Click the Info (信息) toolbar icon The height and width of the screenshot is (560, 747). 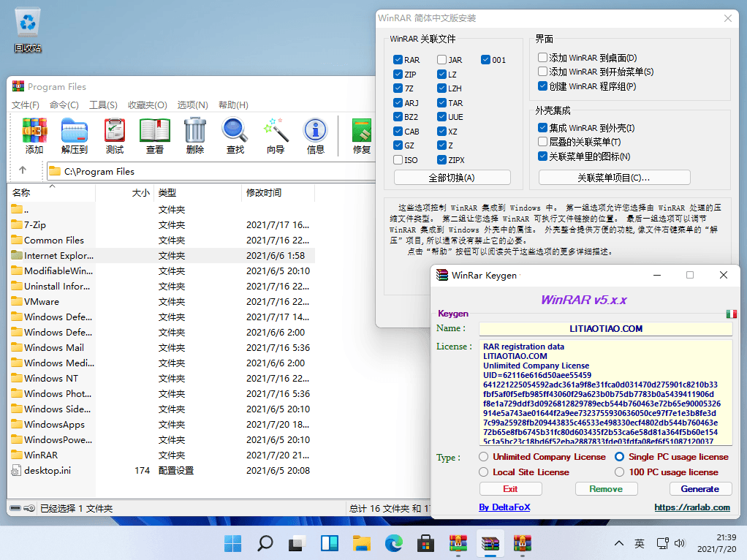315,136
